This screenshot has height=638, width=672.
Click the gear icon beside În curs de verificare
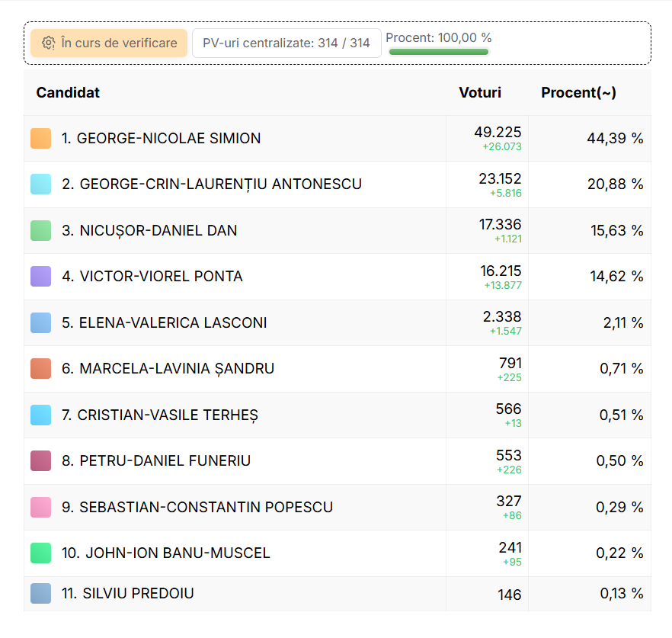(48, 43)
